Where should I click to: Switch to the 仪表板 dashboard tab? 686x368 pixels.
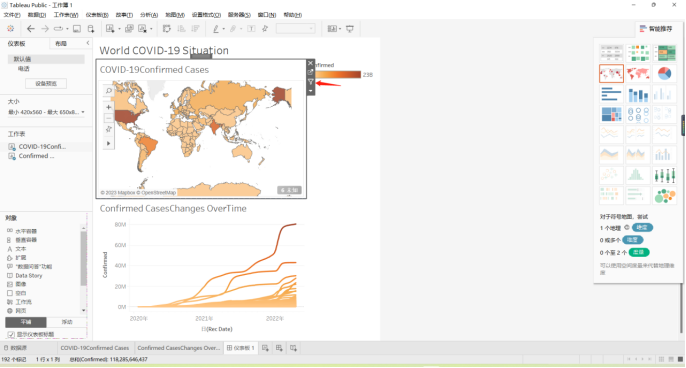click(x=16, y=43)
